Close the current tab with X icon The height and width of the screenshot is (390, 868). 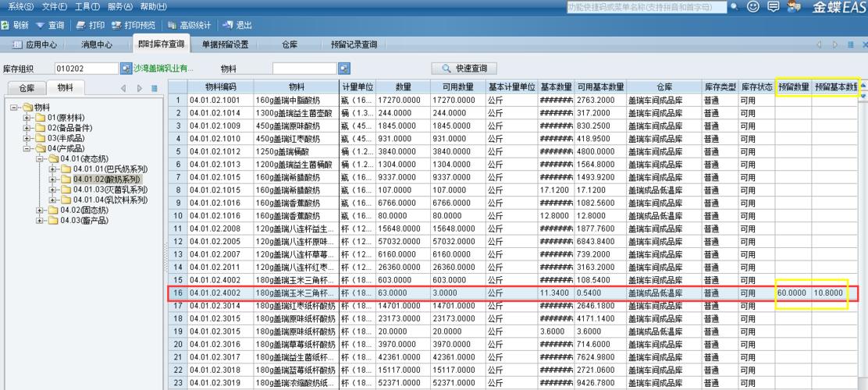point(865,44)
